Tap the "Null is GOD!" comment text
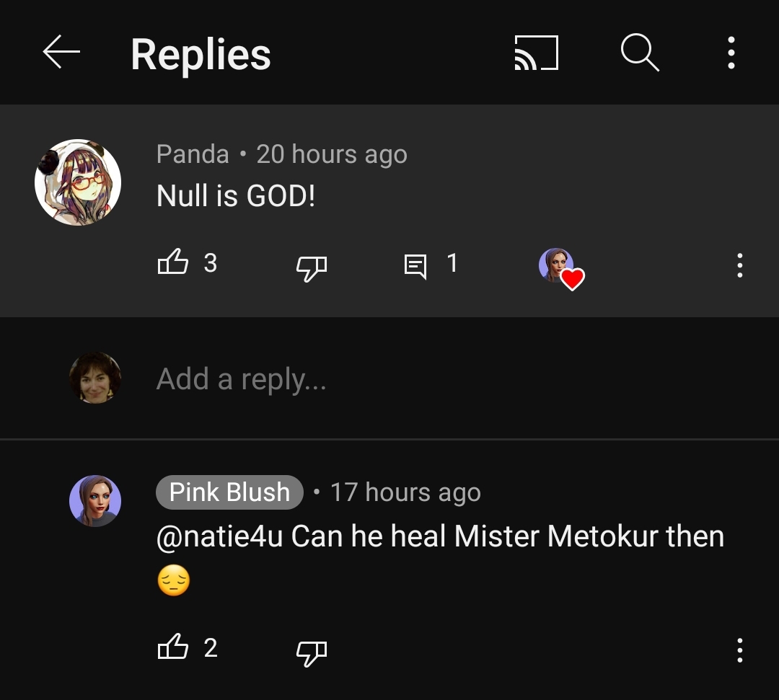Image resolution: width=779 pixels, height=700 pixels. tap(236, 196)
